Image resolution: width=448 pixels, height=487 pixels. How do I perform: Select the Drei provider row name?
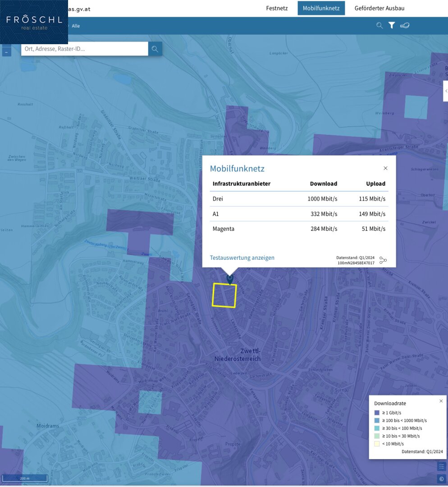tap(218, 199)
